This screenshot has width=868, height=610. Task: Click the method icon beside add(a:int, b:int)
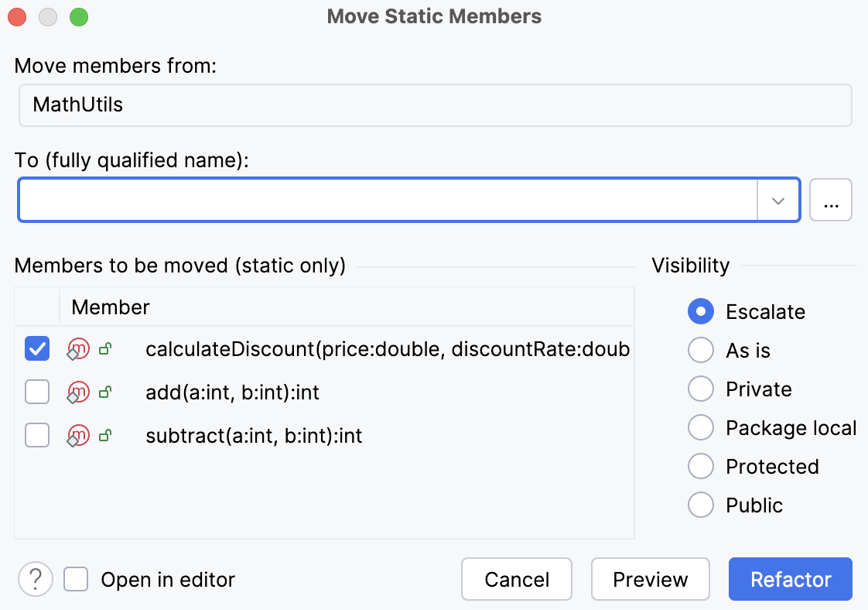pos(77,392)
